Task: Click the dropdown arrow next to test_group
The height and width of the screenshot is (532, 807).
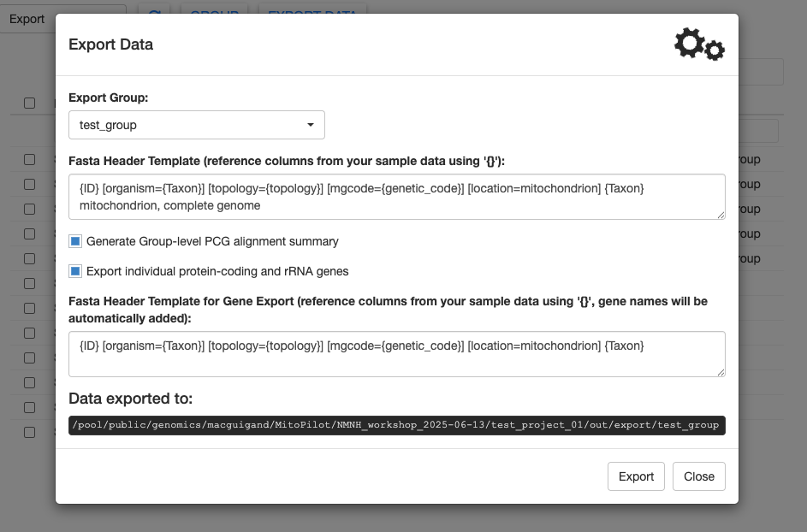Action: pos(311,125)
